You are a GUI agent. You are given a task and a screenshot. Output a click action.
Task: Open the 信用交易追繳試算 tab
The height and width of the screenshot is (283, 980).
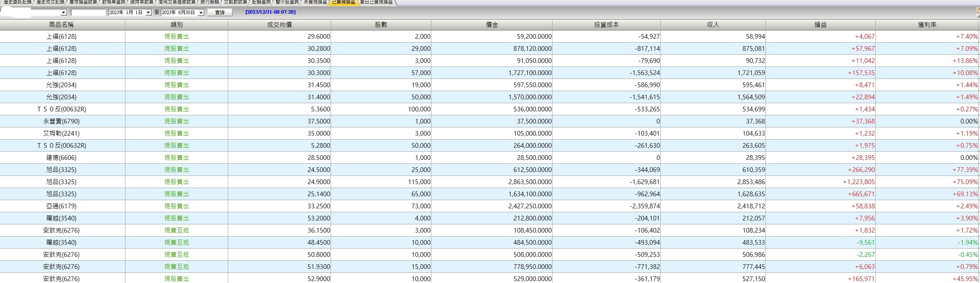(x=177, y=2)
